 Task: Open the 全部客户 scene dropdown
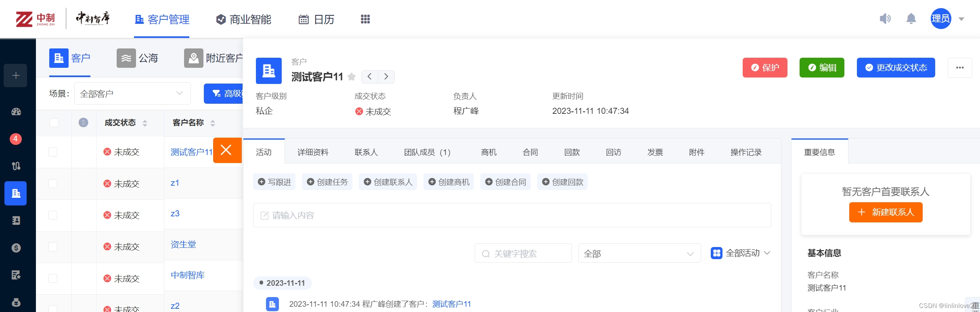coord(132,94)
